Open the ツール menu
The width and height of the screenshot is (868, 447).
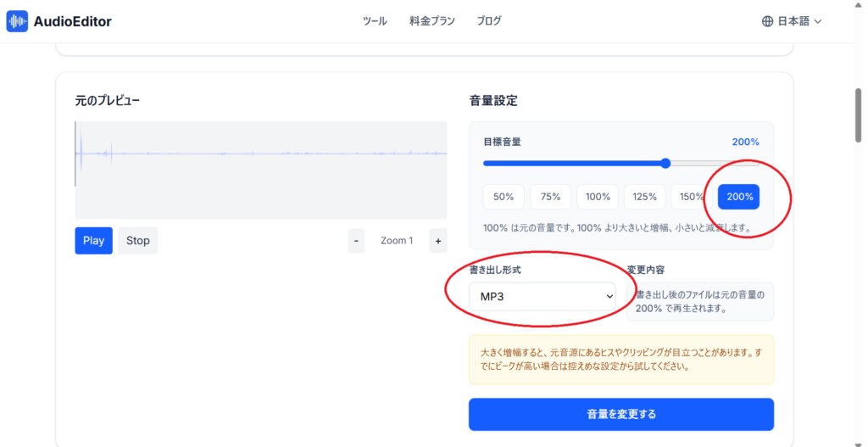(375, 21)
